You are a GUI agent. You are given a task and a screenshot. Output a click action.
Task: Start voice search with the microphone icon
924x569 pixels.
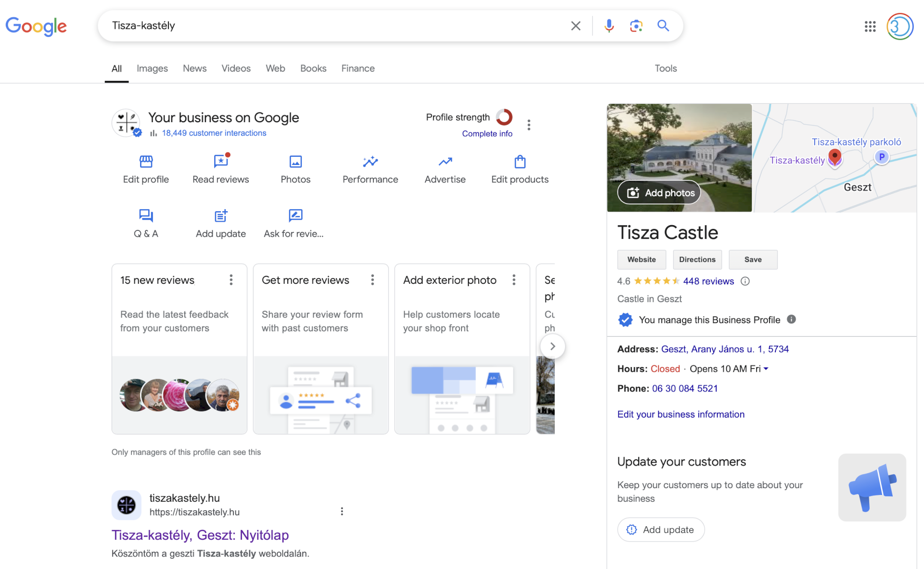(609, 26)
